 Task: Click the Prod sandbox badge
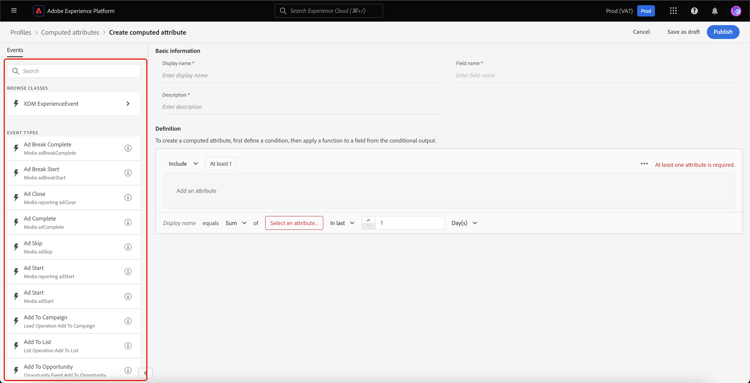(646, 11)
